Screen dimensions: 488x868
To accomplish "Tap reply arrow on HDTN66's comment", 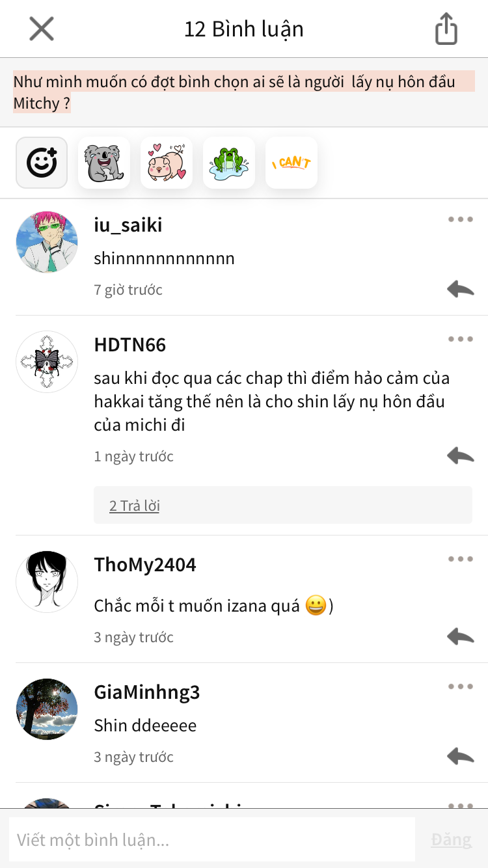I will click(x=461, y=455).
